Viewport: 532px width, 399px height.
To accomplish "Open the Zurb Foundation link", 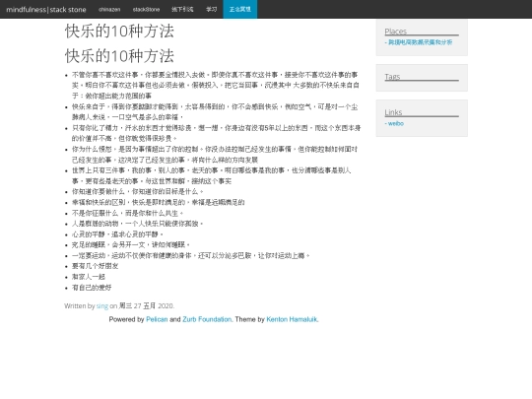I will tap(207, 319).
